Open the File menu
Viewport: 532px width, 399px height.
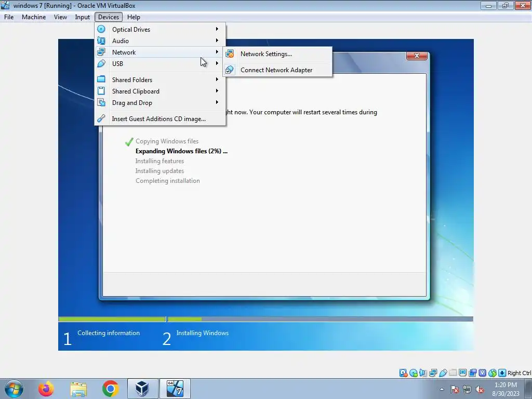9,17
